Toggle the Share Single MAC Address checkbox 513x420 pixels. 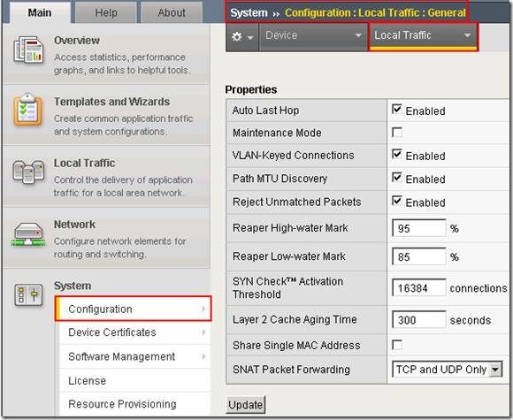click(397, 345)
